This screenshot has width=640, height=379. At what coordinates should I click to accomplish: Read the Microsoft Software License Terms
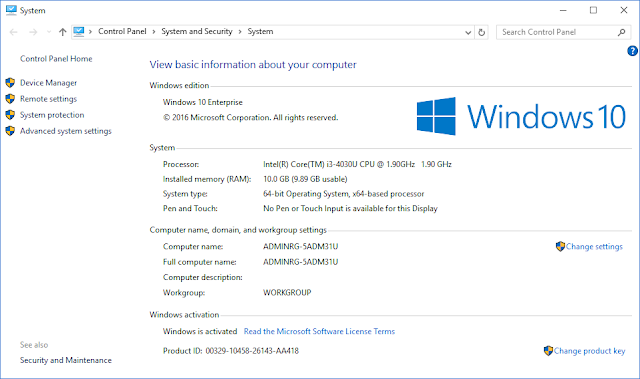(x=319, y=331)
